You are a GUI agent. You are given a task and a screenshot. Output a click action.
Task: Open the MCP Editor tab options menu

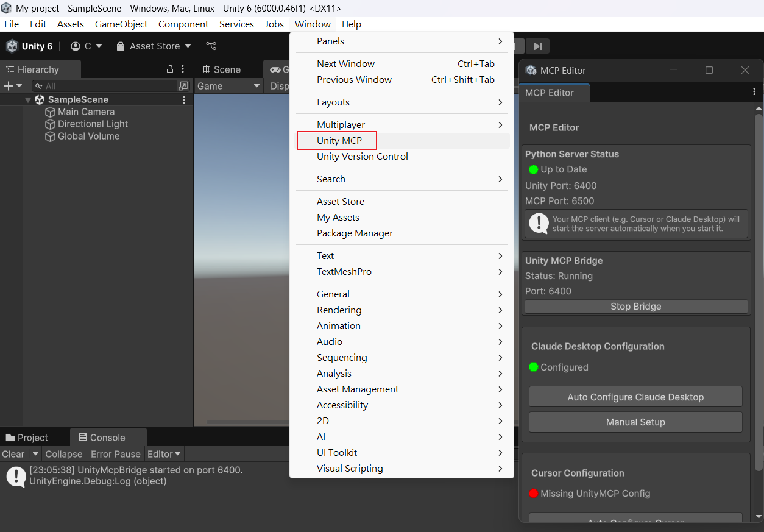tap(754, 93)
